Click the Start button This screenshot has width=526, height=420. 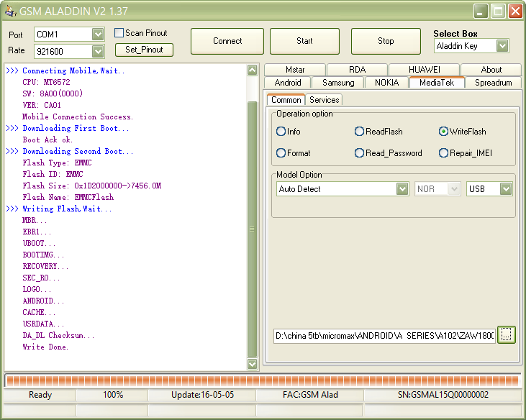(x=304, y=41)
